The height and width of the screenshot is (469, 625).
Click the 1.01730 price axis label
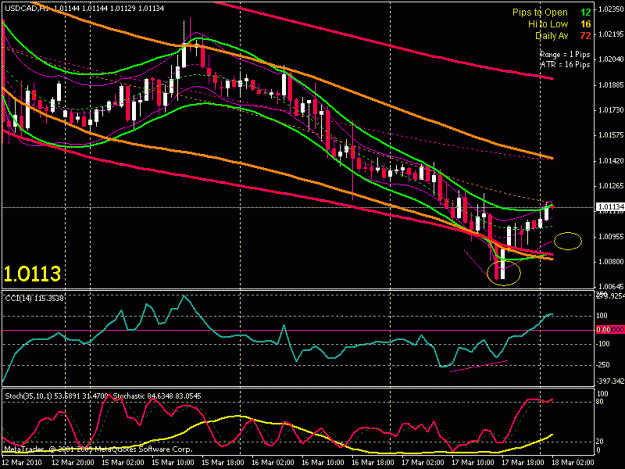[611, 110]
